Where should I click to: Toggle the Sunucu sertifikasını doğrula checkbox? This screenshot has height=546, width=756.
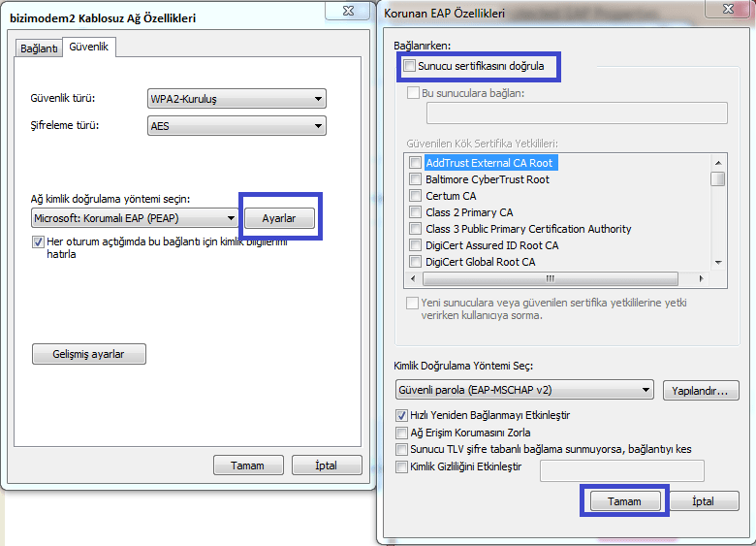[409, 66]
